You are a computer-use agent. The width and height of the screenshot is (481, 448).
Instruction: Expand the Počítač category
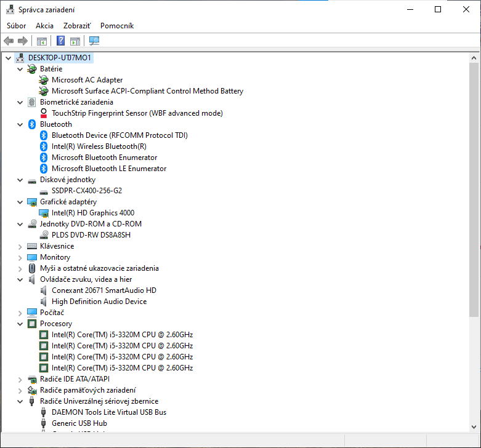(20, 313)
